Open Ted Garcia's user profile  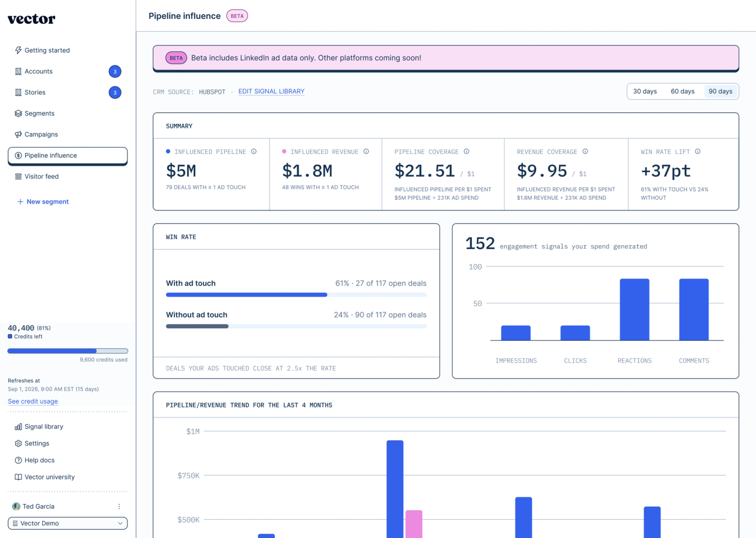(33, 507)
